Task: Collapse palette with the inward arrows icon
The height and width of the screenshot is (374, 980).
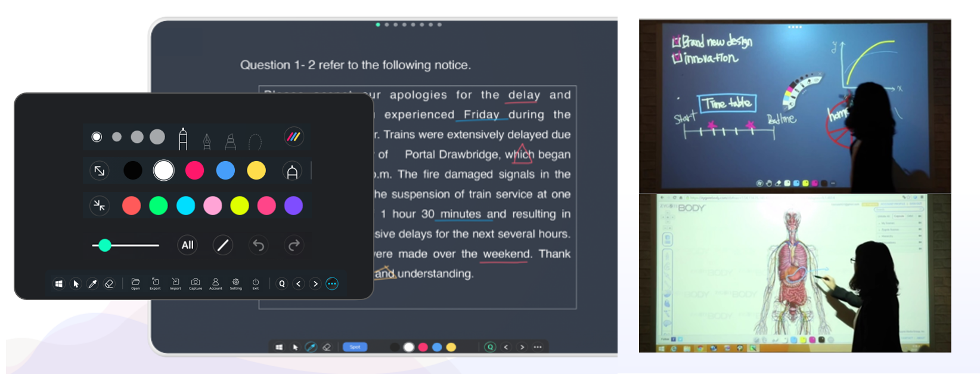Action: [100, 206]
